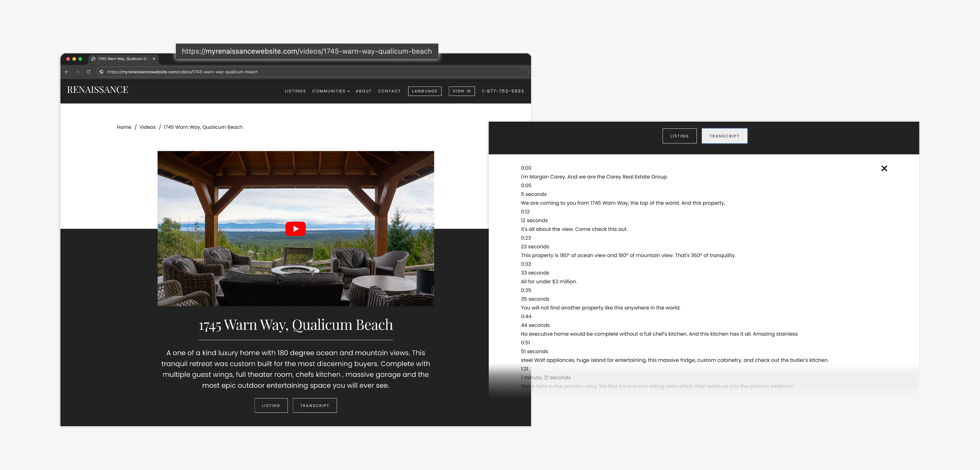Jump to 0:51 transcript timestamp
The height and width of the screenshot is (470, 980).
click(x=525, y=343)
